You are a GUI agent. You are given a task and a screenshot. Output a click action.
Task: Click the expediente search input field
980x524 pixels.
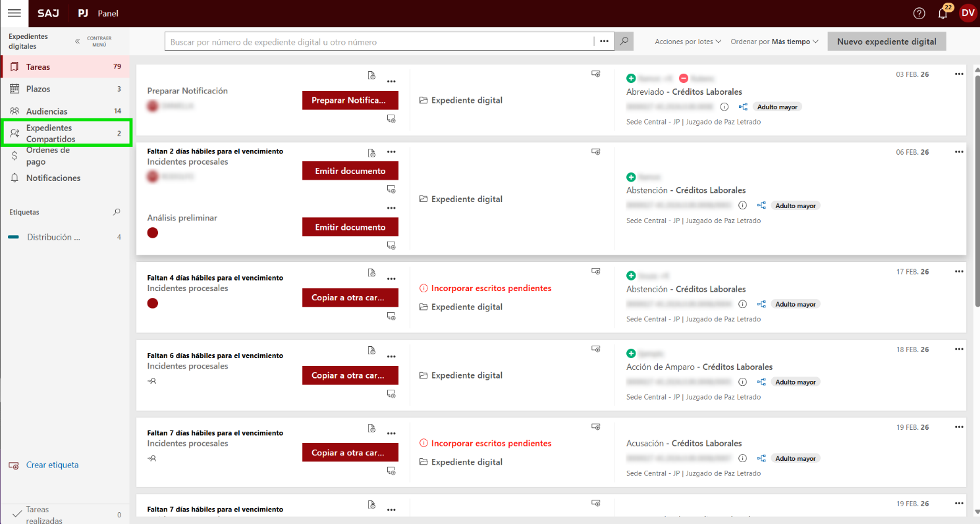[x=379, y=41]
